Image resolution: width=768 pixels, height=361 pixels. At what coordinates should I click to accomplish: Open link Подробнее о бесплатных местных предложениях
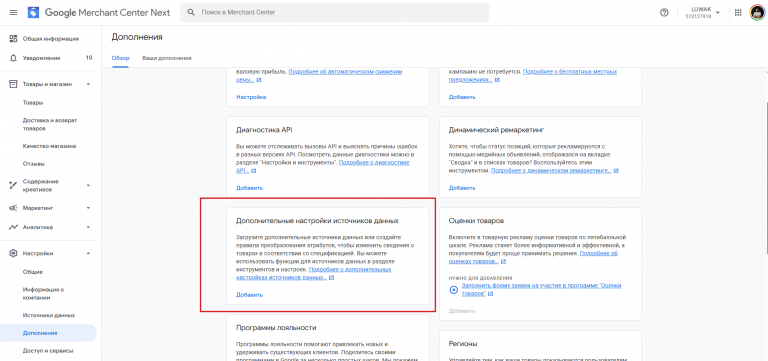pos(532,75)
